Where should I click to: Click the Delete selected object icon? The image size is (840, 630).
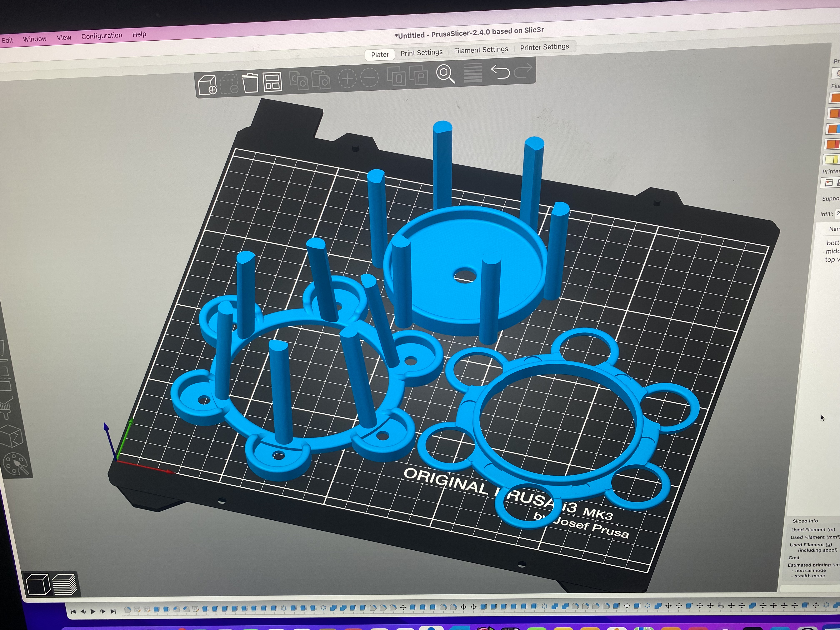coord(229,84)
